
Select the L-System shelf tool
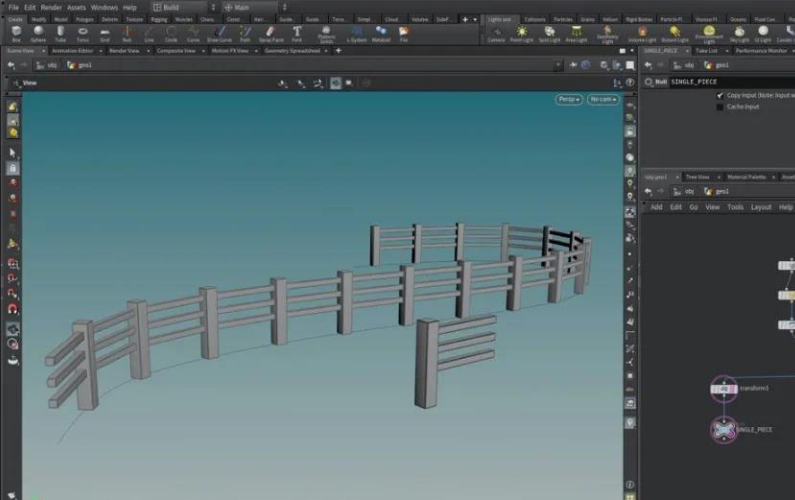(356, 34)
